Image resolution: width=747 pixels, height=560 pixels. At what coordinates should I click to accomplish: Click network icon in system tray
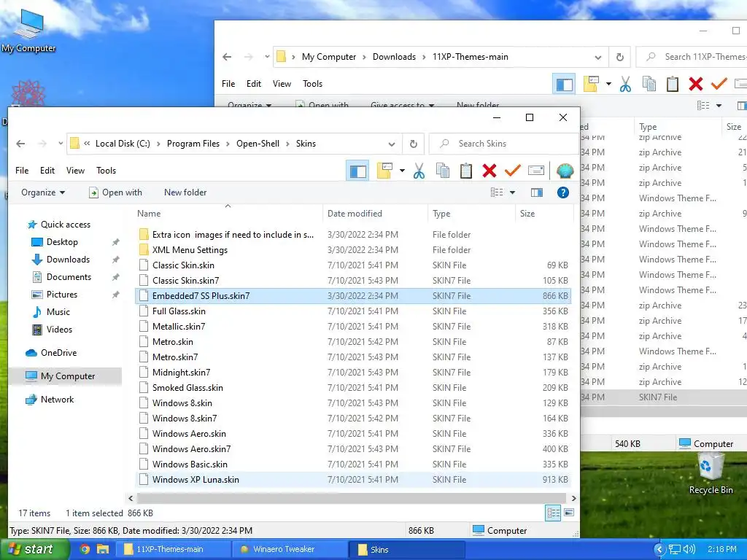click(674, 549)
